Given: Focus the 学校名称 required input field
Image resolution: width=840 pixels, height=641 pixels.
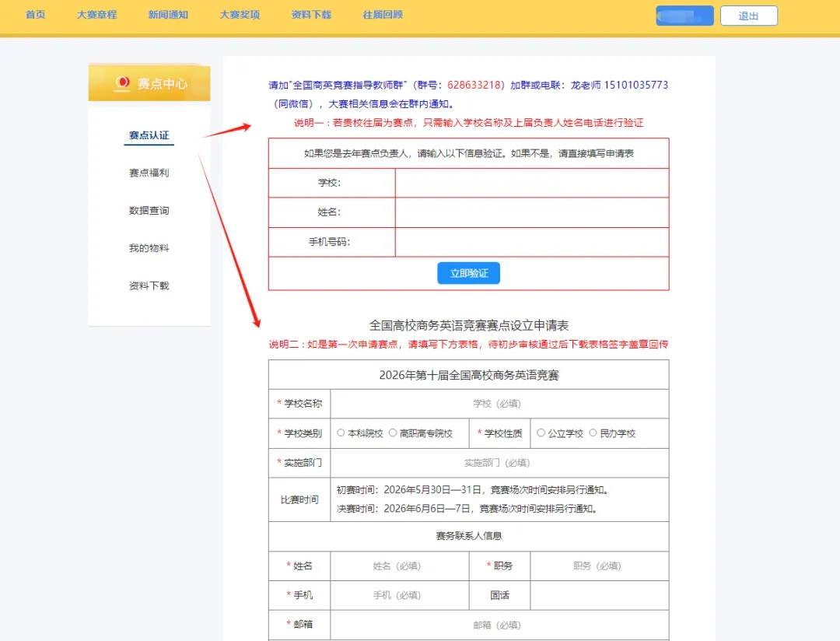Looking at the screenshot, I should click(x=498, y=404).
